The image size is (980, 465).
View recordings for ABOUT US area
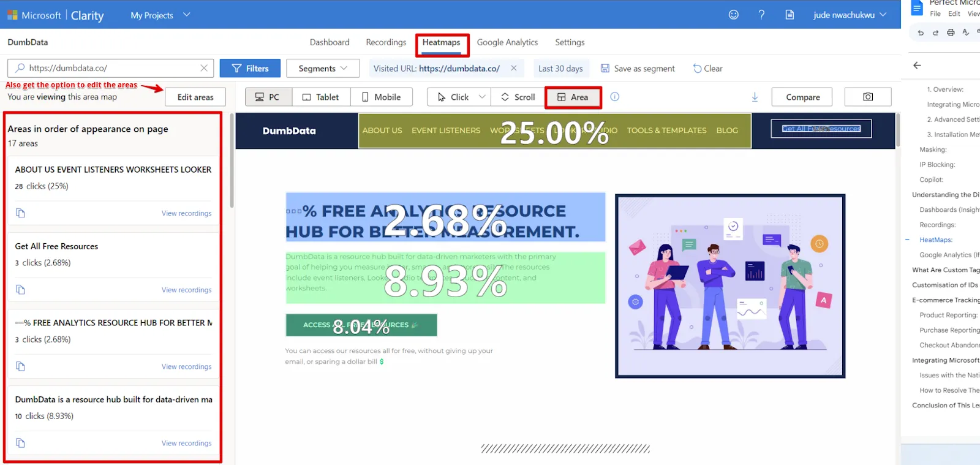[186, 213]
